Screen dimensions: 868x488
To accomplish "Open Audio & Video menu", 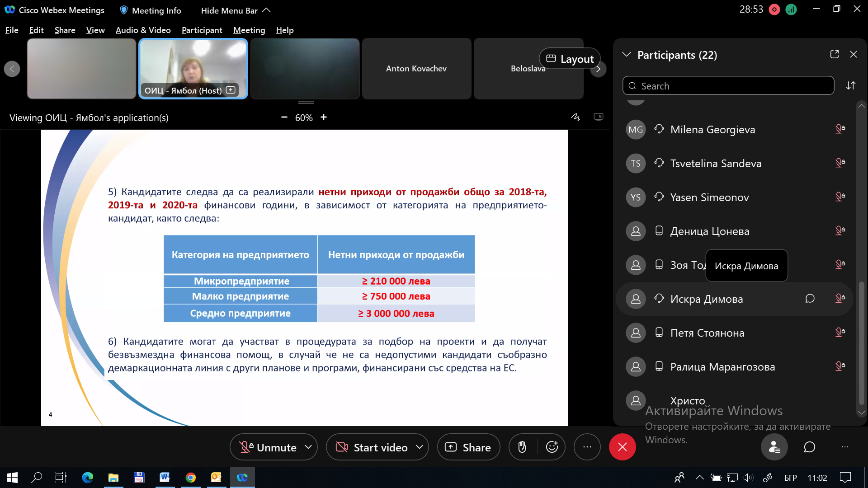I will [143, 30].
